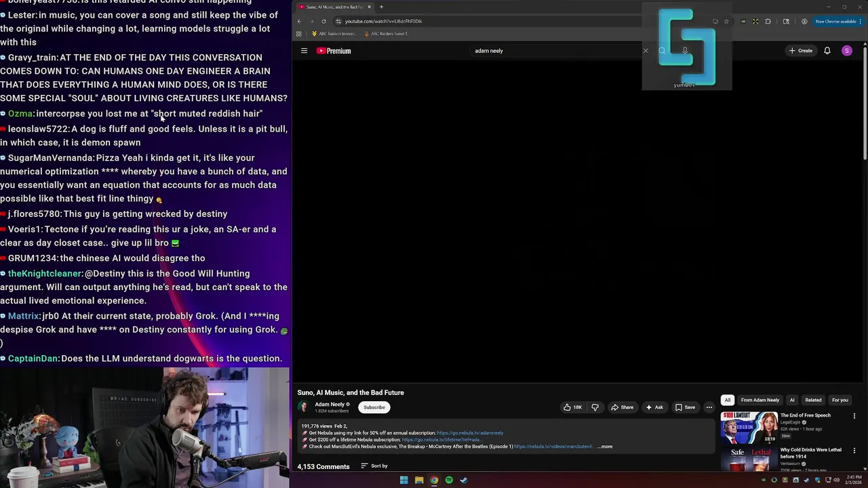Viewport: 868px width, 488px height.
Task: Click the taskbar clock showing 2:45 PM
Action: [x=852, y=480]
